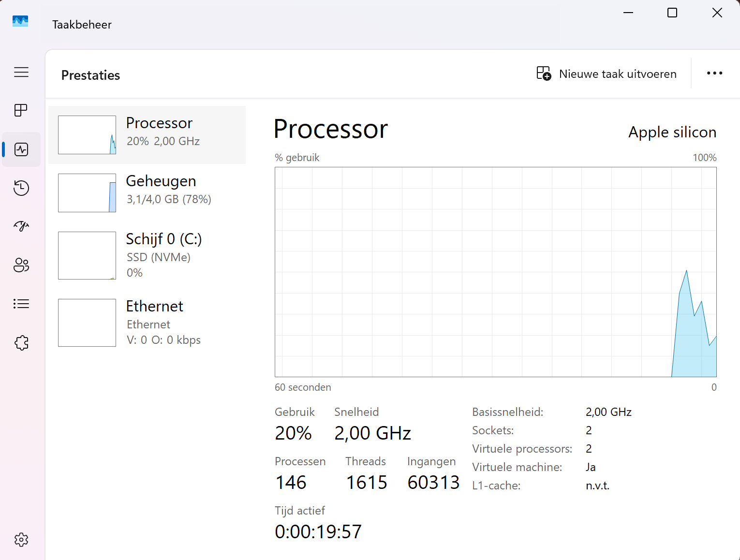Click the Ethernet mini graph thumbnail
Screen dimensions: 740x560
tap(87, 323)
